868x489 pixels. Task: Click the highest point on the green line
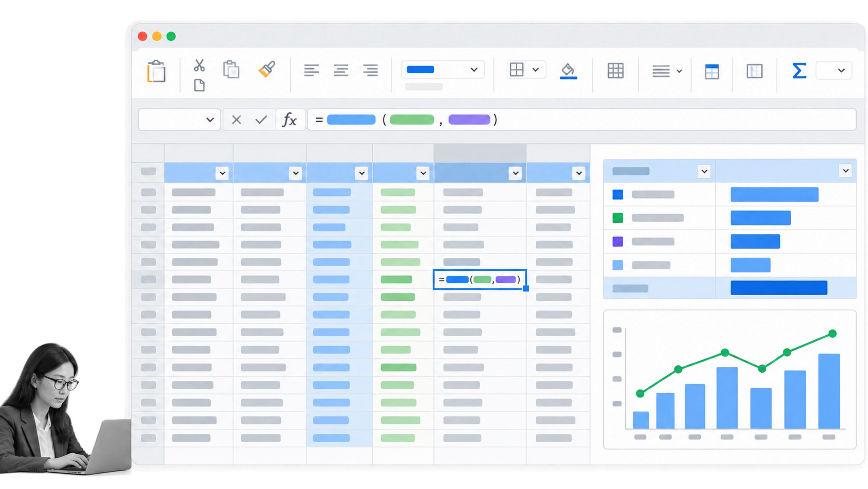[833, 334]
